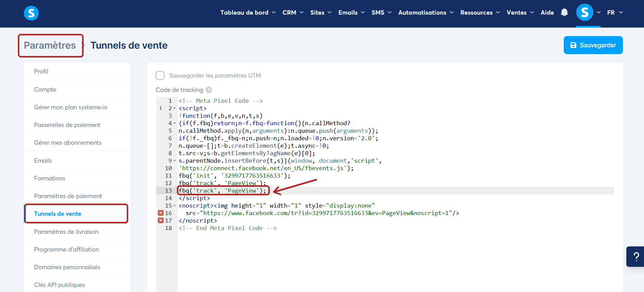Collapse code fold arrow on line 15

click(175, 206)
